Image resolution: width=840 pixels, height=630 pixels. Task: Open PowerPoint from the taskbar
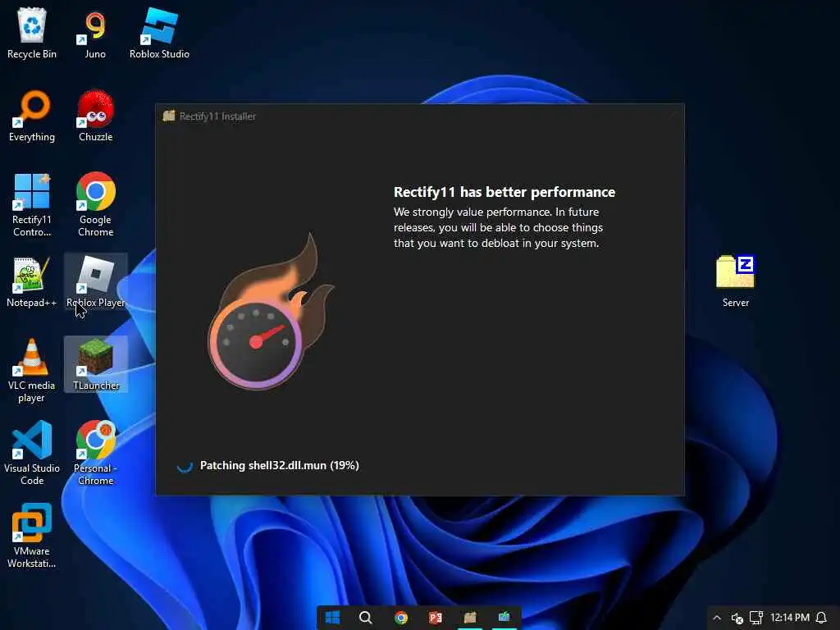coord(435,618)
